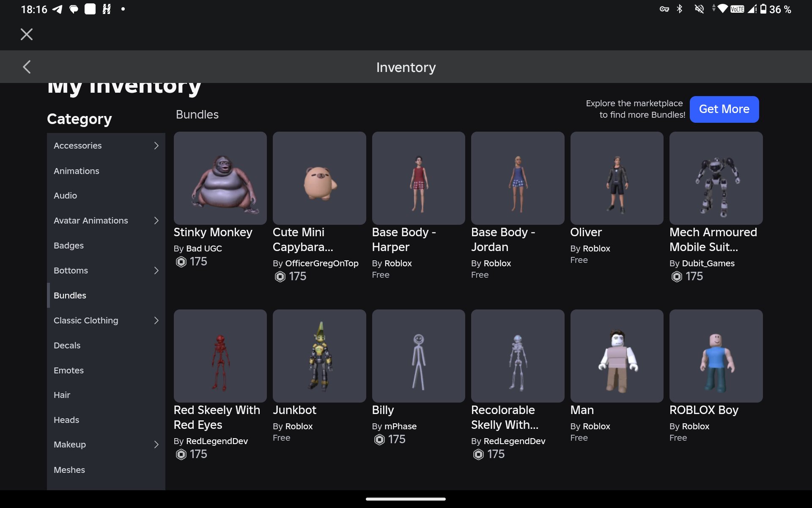Open the mPhase creator link
Viewport: 812px width, 508px height.
[401, 426]
